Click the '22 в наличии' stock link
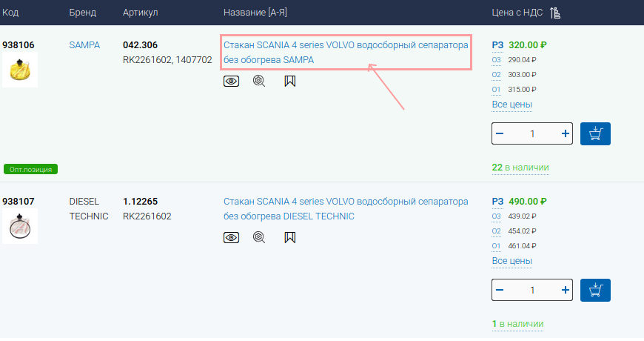644x341 pixels. tap(520, 168)
